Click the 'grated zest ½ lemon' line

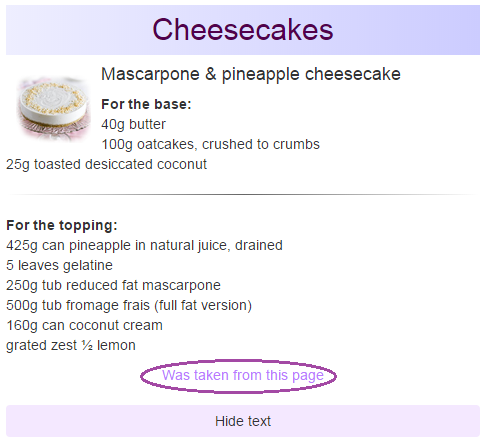[71, 345]
